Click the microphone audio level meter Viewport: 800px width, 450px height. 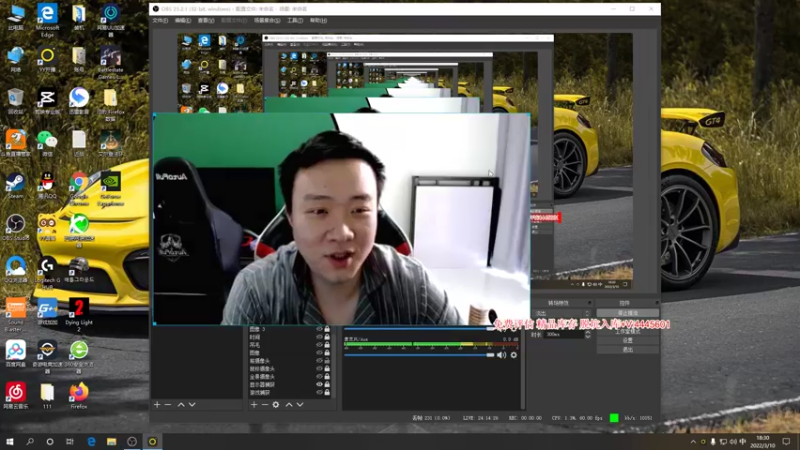(x=431, y=345)
